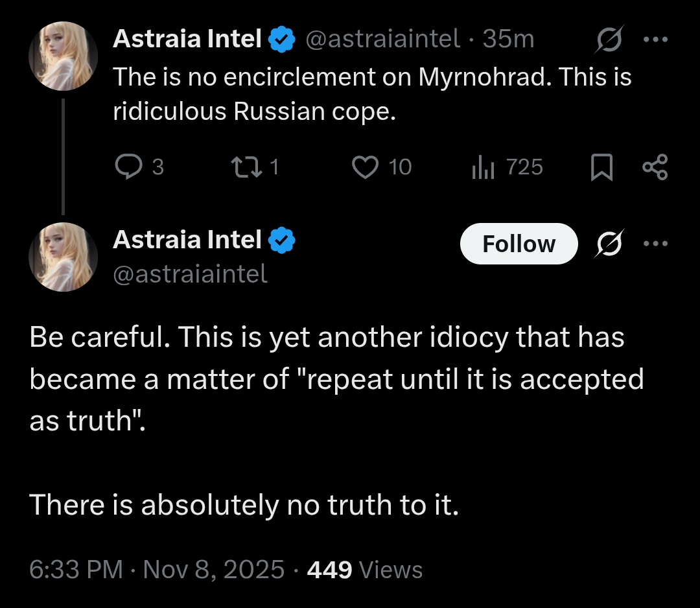The image size is (700, 608).
Task: Click the 35m timestamp on first tweet
Action: coord(509,39)
